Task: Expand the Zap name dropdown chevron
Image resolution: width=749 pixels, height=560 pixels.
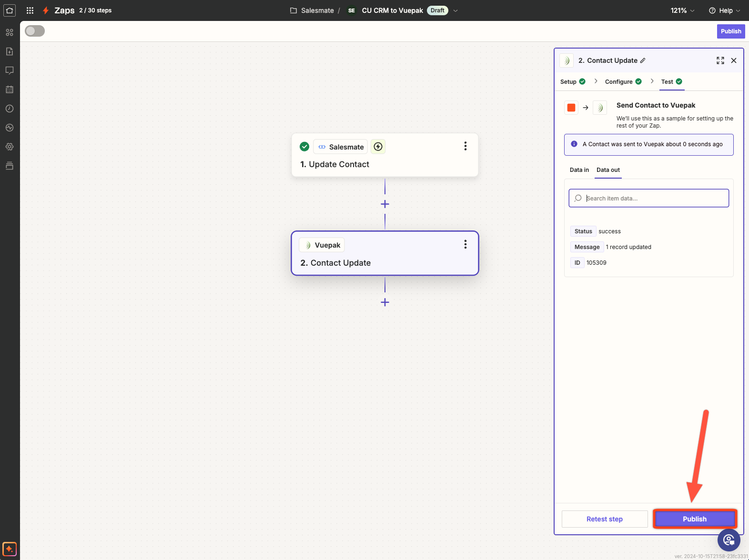Action: (x=455, y=10)
